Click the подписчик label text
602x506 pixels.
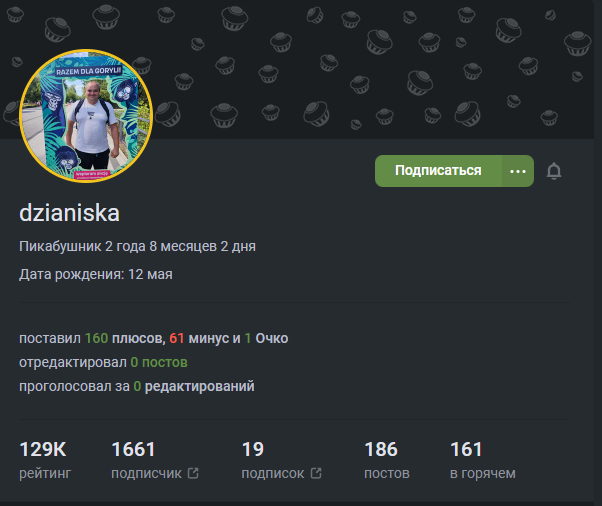(x=146, y=473)
